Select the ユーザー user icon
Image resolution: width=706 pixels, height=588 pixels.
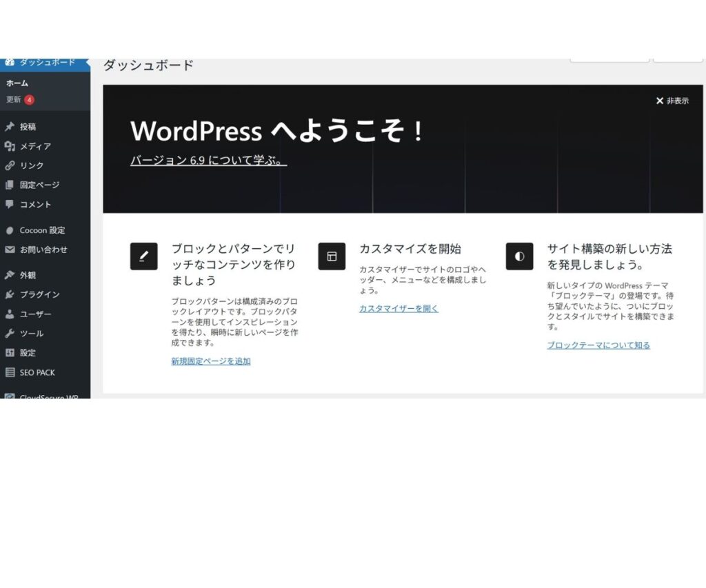pyautogui.click(x=11, y=314)
